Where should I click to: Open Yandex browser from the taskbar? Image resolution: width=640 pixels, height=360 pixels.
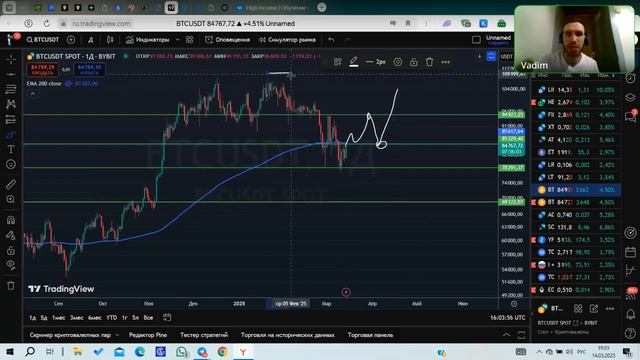click(x=243, y=351)
